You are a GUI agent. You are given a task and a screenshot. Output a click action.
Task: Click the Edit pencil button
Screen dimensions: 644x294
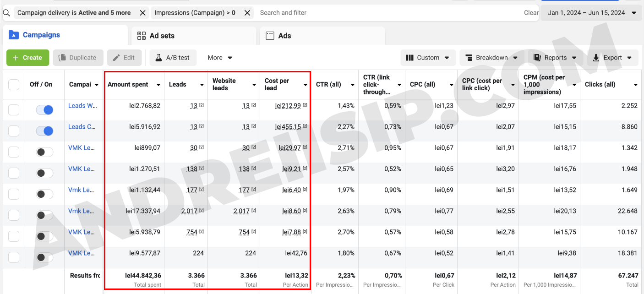125,58
